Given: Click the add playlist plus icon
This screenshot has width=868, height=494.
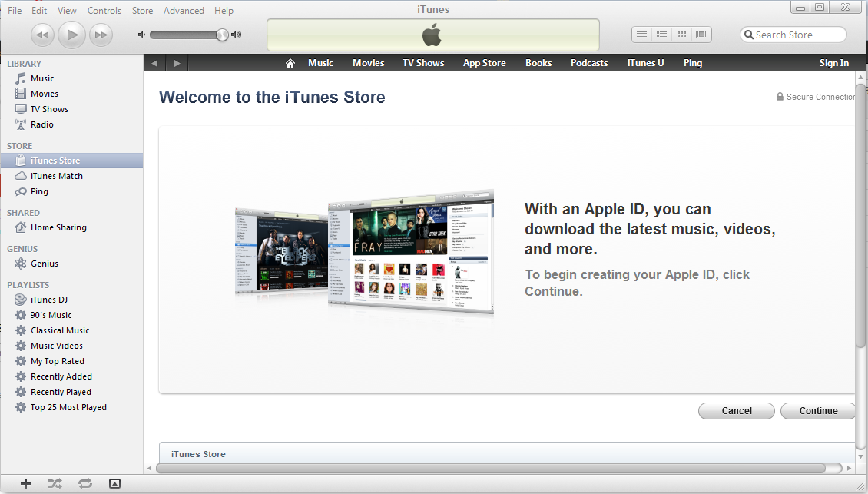Looking at the screenshot, I should point(25,483).
